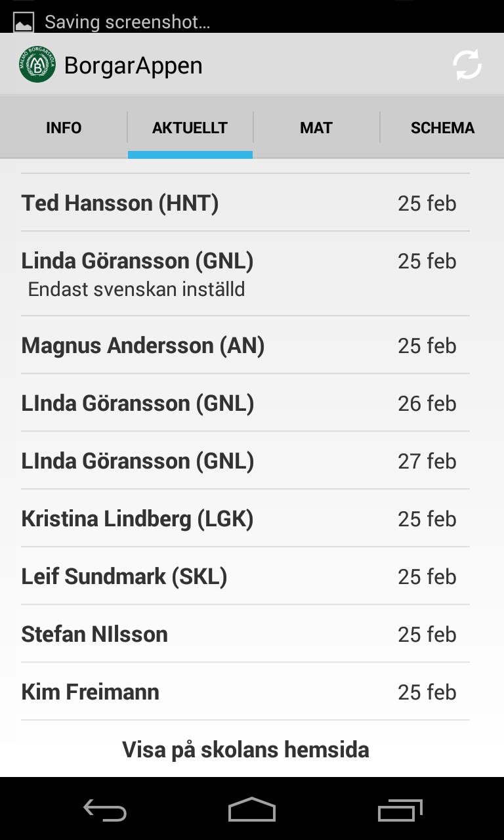Go to the SCHEMA tab

click(442, 127)
